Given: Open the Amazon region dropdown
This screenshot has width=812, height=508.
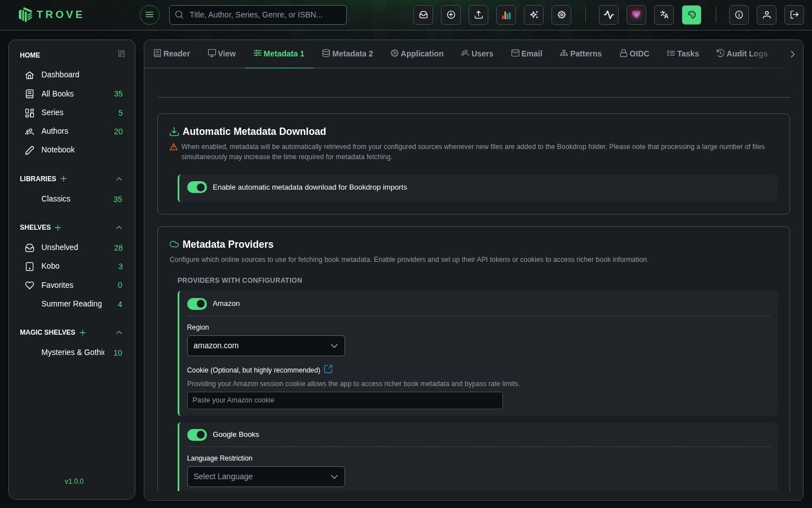Looking at the screenshot, I should (266, 346).
